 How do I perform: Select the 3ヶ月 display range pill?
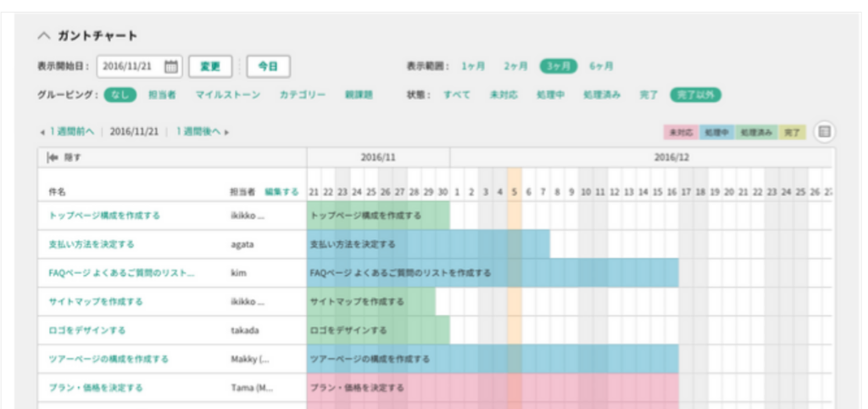559,66
